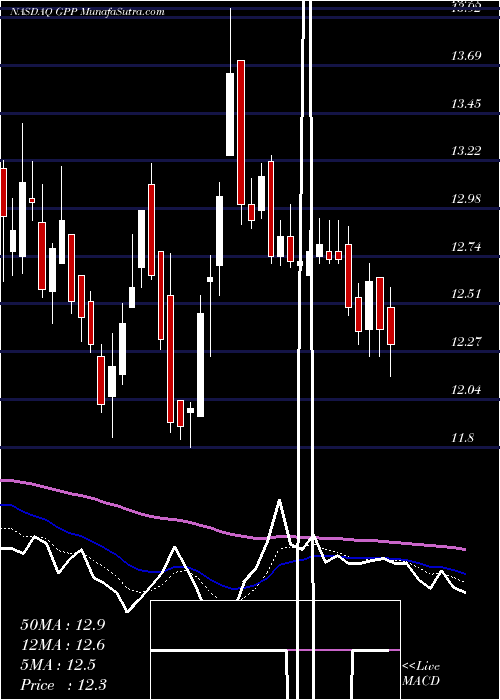Click the 50MA : 12.9 readout
This screenshot has width=500, height=700.
63,625
